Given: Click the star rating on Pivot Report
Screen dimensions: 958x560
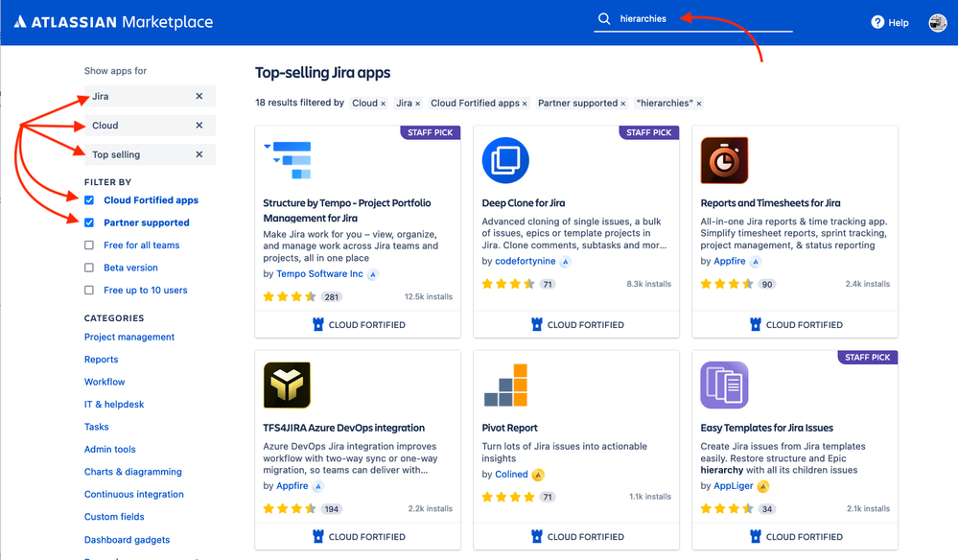Looking at the screenshot, I should coord(508,497).
